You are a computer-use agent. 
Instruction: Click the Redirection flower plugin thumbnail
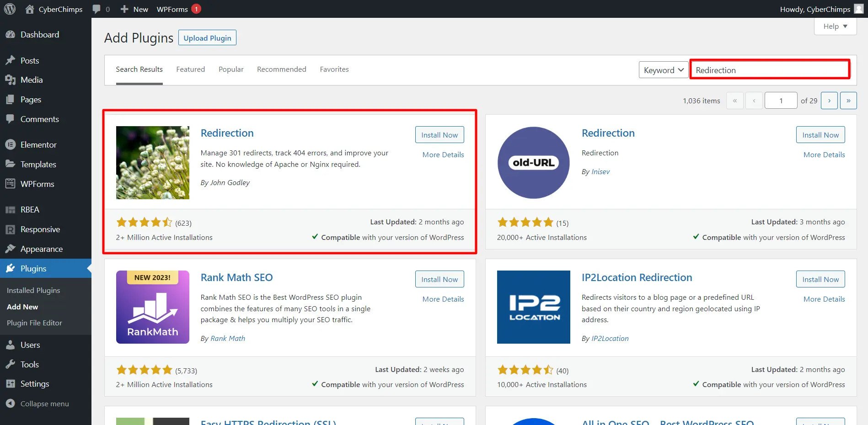pyautogui.click(x=153, y=163)
